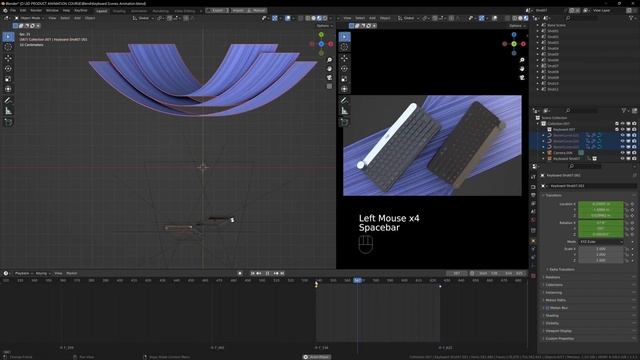
Task: Click zoom view icon in left viewport
Action: coord(329,60)
